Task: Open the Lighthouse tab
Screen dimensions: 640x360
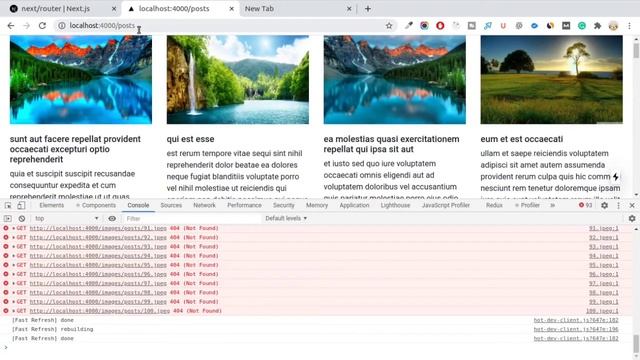Action: (x=395, y=205)
